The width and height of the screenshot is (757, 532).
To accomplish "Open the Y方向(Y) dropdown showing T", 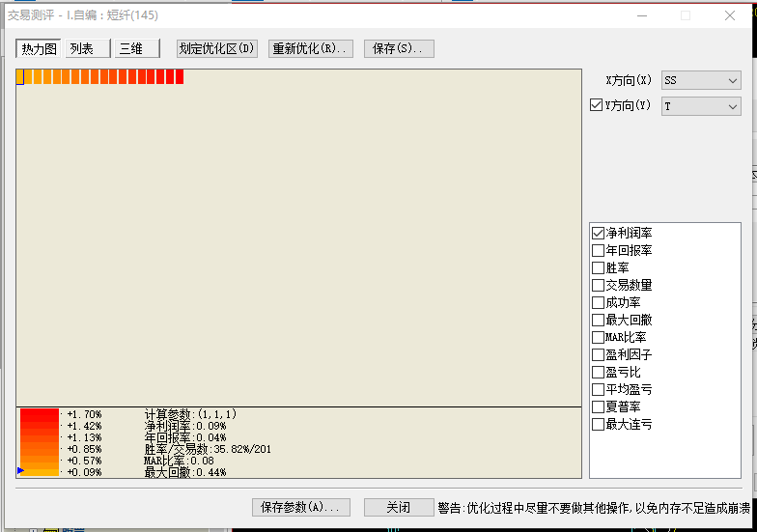I will pos(701,106).
